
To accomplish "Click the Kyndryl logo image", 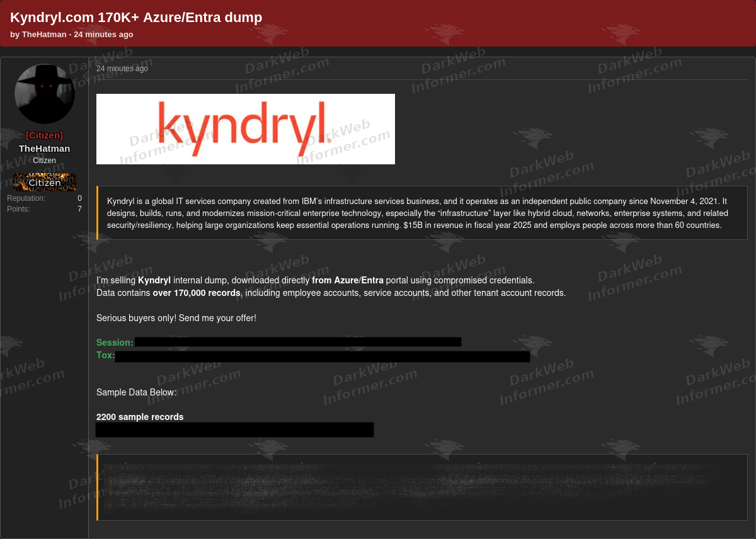I will [246, 129].
